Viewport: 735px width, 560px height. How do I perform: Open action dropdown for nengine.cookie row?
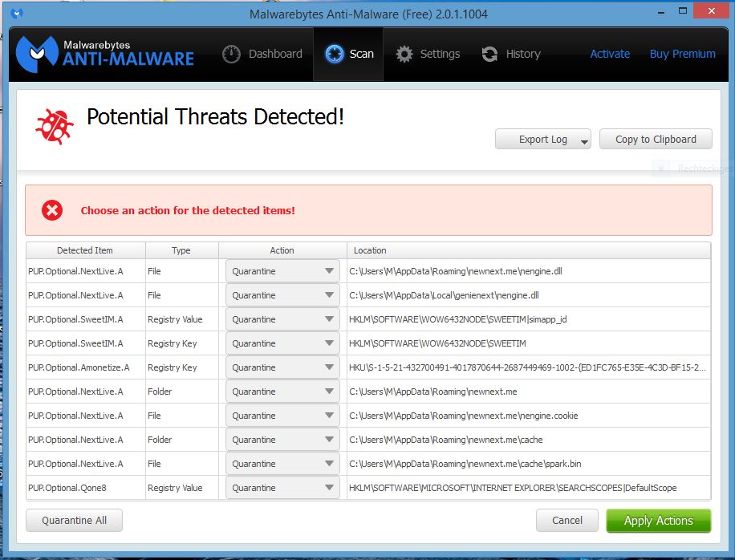[x=282, y=416]
